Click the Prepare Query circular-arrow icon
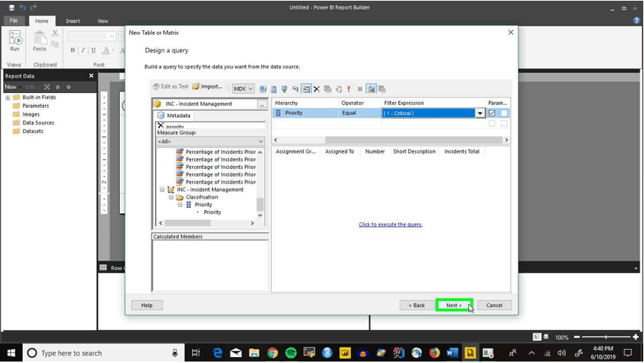The image size is (644, 363). point(339,89)
